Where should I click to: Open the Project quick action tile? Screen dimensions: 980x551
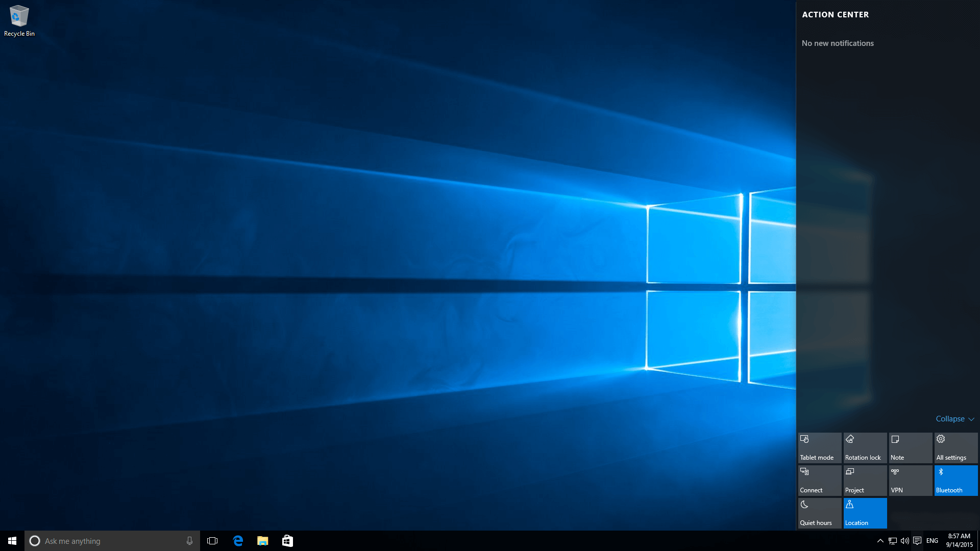point(865,481)
